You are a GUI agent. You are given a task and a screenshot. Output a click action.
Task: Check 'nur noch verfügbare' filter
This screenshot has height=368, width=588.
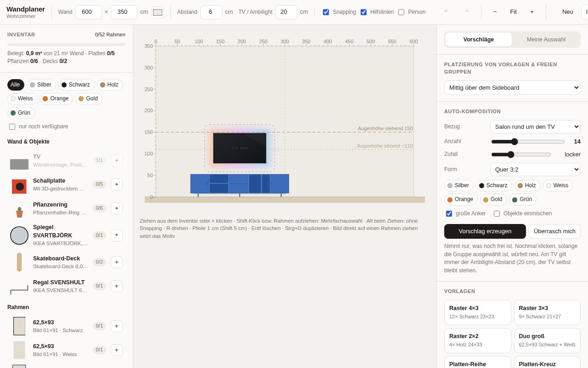[x=12, y=126]
